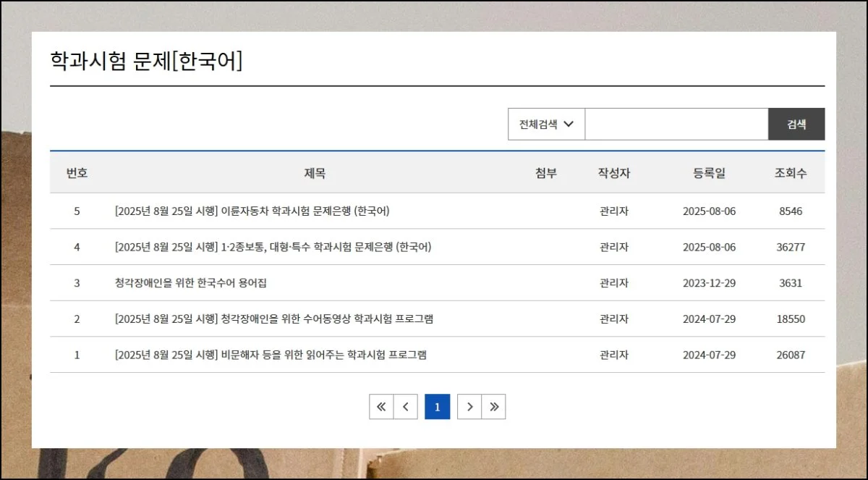868x480 pixels.
Task: Jump to last page using double-right arrow
Action: (x=494, y=407)
